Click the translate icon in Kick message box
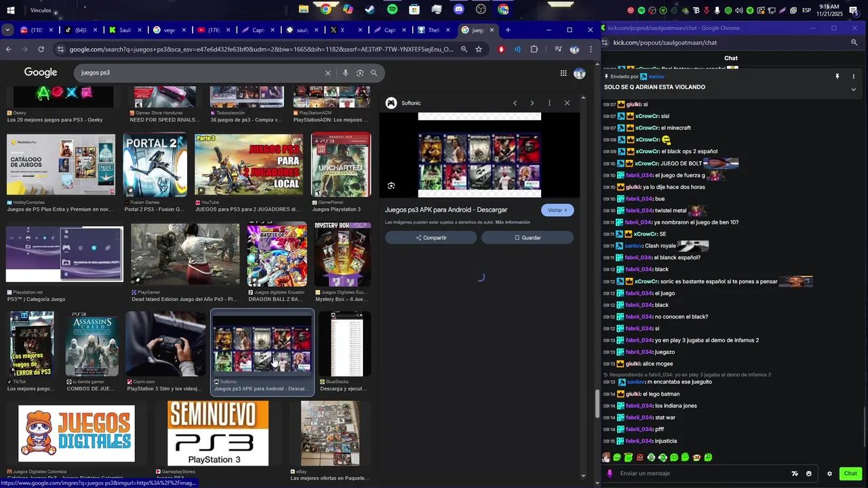 tap(795, 474)
